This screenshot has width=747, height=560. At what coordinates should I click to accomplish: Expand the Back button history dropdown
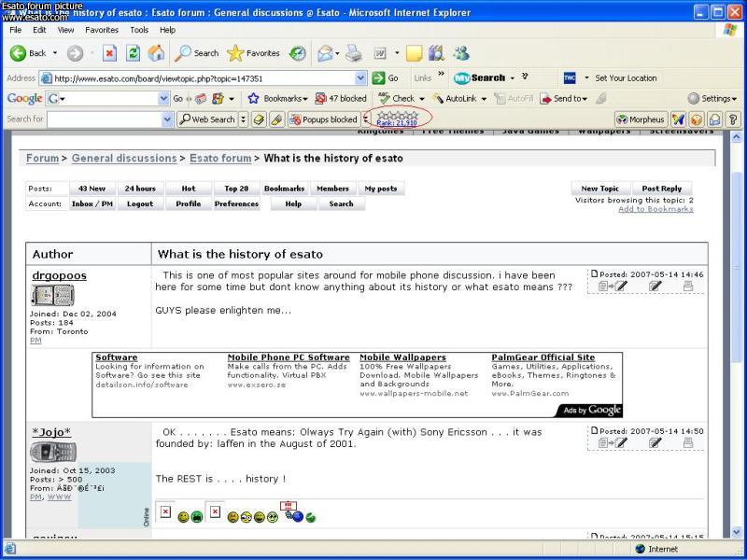point(55,53)
